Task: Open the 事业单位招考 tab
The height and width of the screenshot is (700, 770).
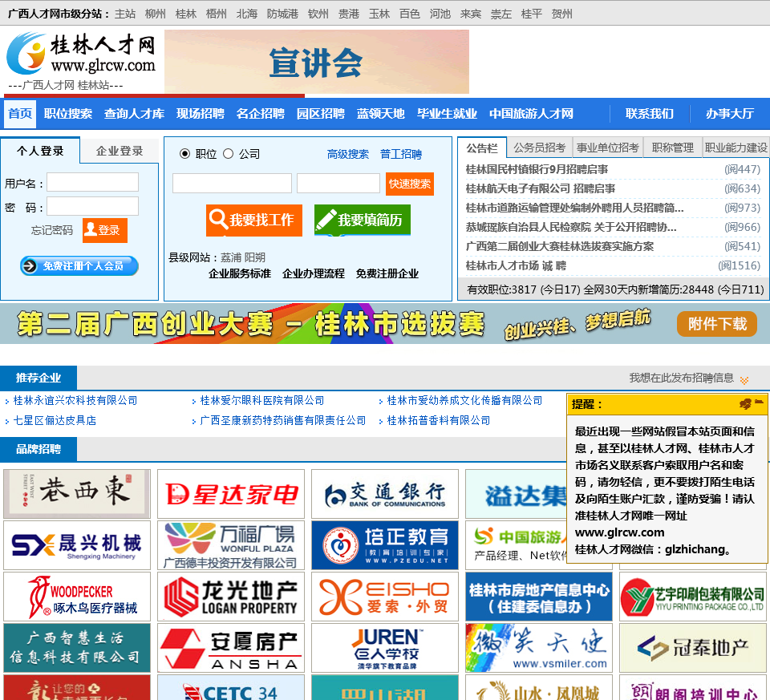Action: 607,148
